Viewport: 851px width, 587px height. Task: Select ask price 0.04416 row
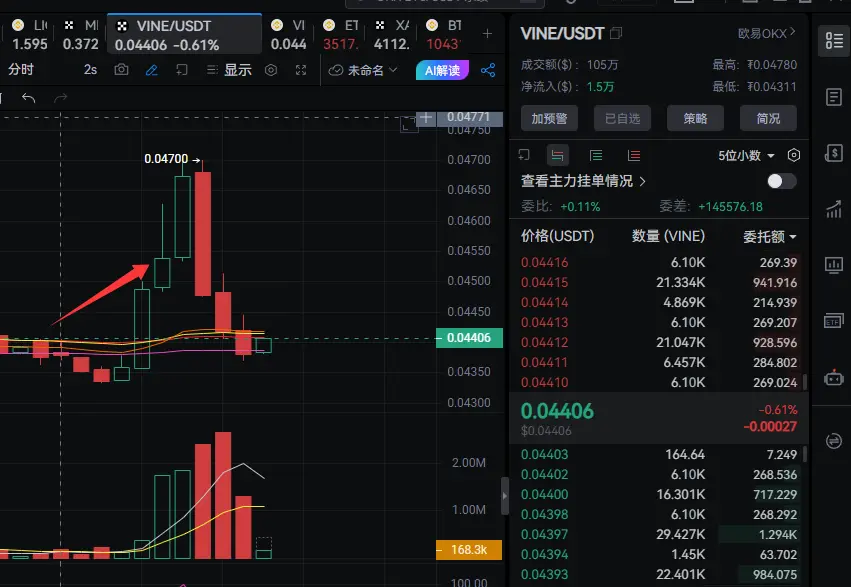pyautogui.click(x=659, y=263)
